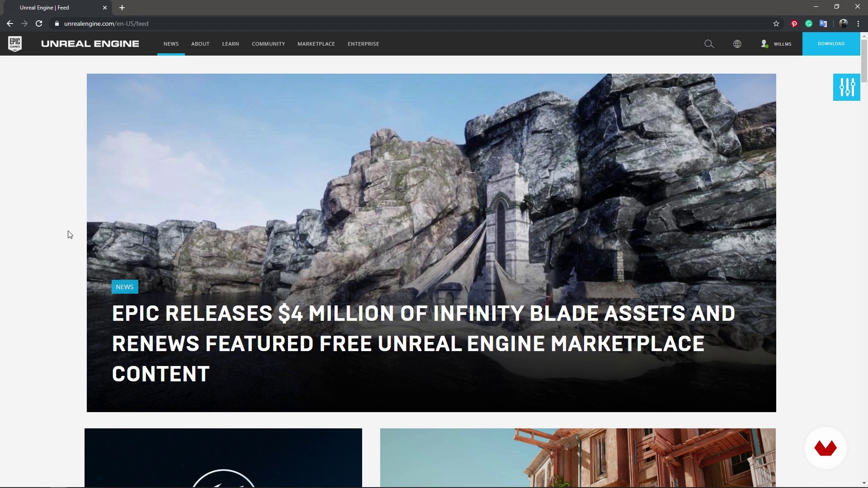This screenshot has height=488, width=868.
Task: Open the Google Translate extension
Action: pos(823,23)
